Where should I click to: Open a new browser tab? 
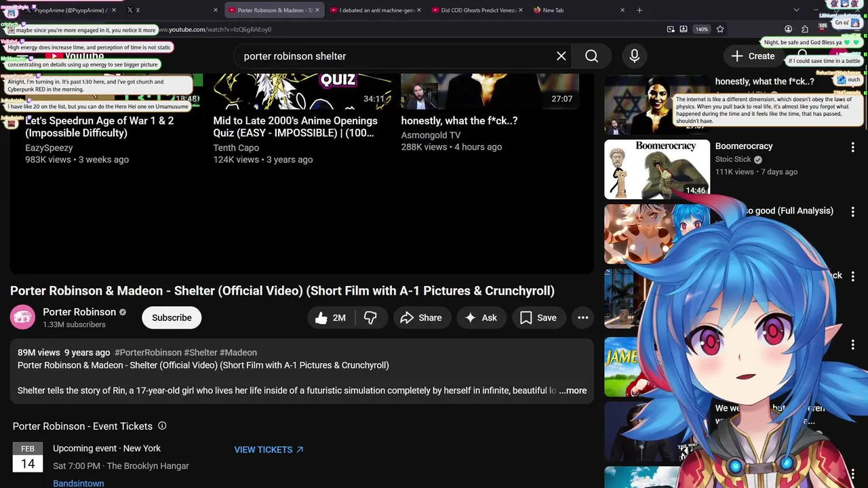click(x=639, y=10)
